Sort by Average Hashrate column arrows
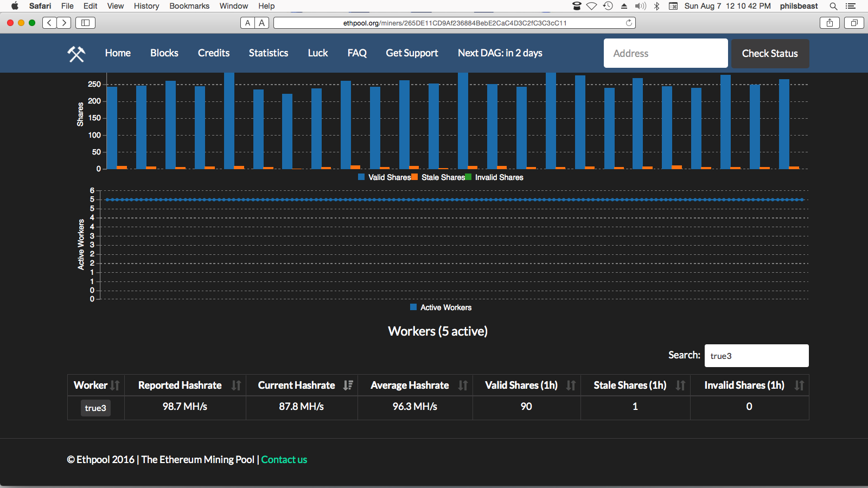The width and height of the screenshot is (868, 488). tap(463, 385)
